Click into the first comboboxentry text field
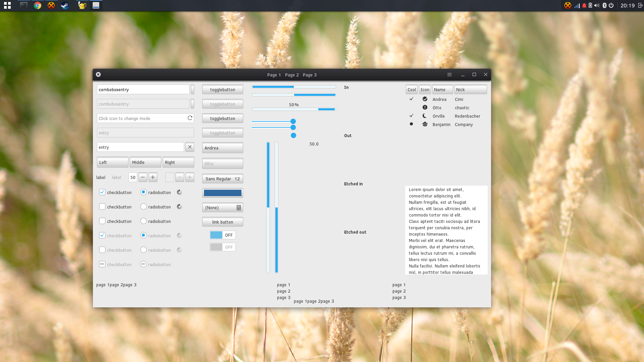 point(143,89)
